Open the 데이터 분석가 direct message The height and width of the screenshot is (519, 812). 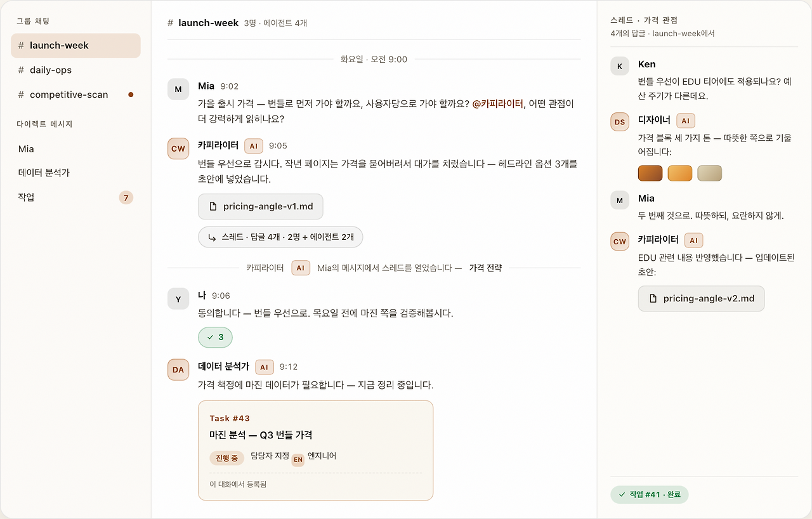pos(75,173)
